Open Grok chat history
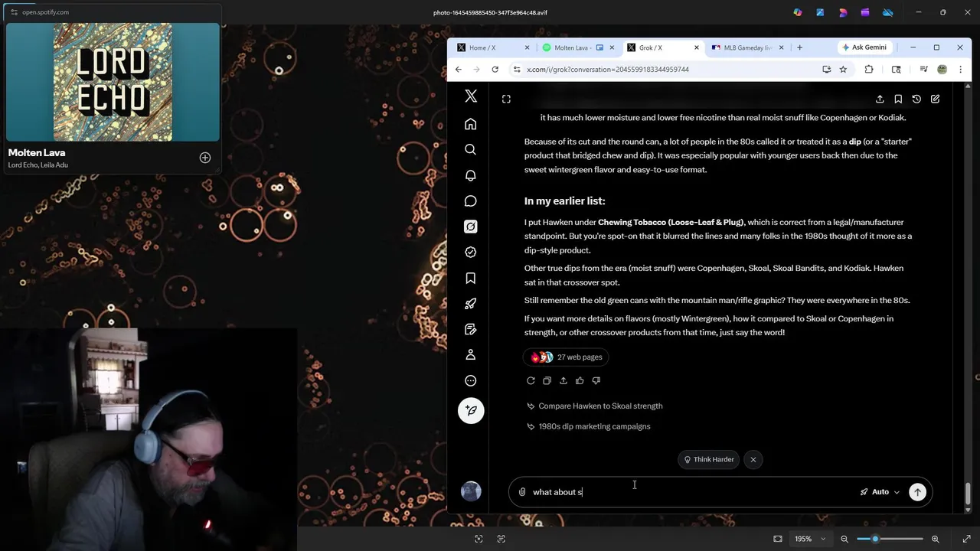This screenshot has height=551, width=980. coord(916,99)
